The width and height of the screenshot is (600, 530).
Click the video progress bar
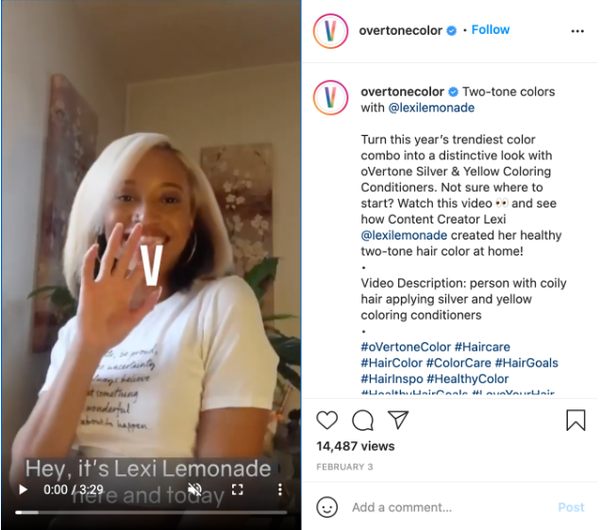click(x=151, y=512)
